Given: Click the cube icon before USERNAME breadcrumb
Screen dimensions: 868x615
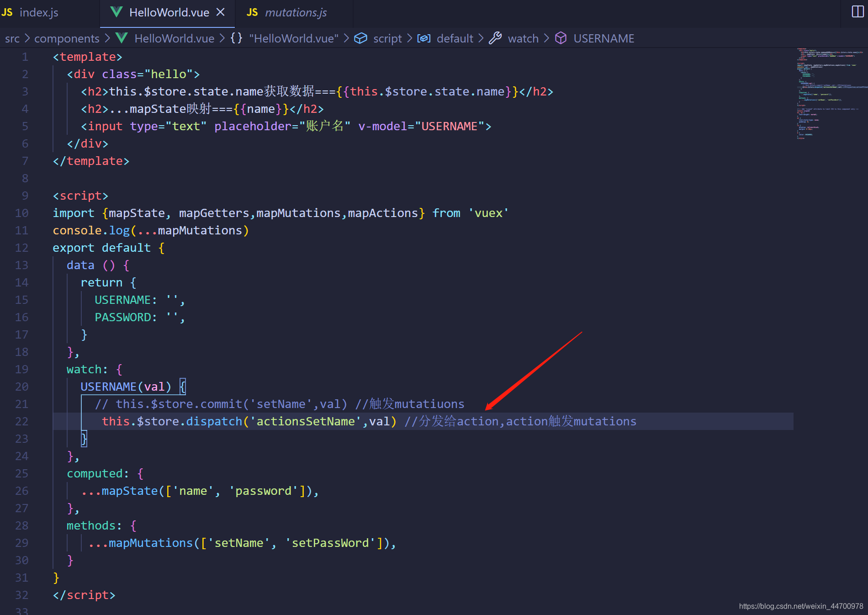Looking at the screenshot, I should tap(561, 38).
